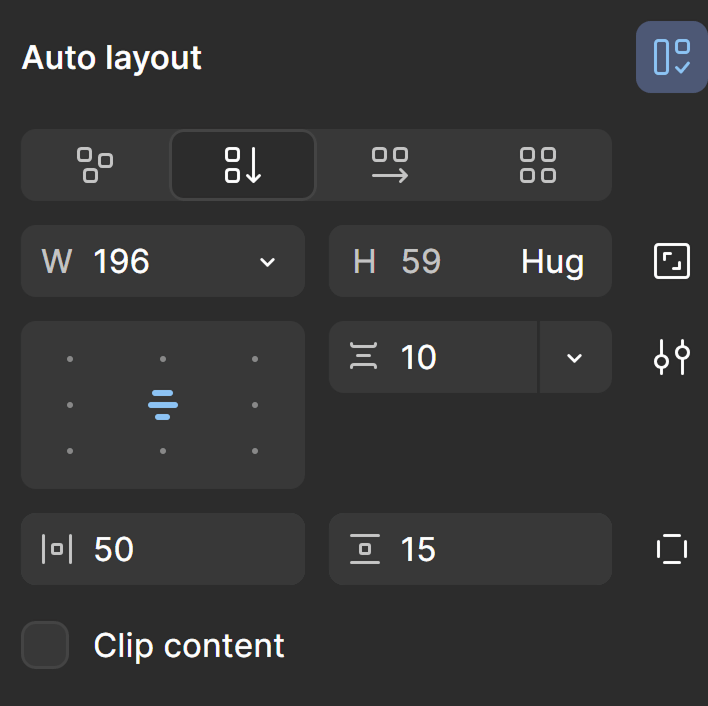Screen dimensions: 708x706
Task: Open the Hug height sizing option
Action: pos(552,262)
